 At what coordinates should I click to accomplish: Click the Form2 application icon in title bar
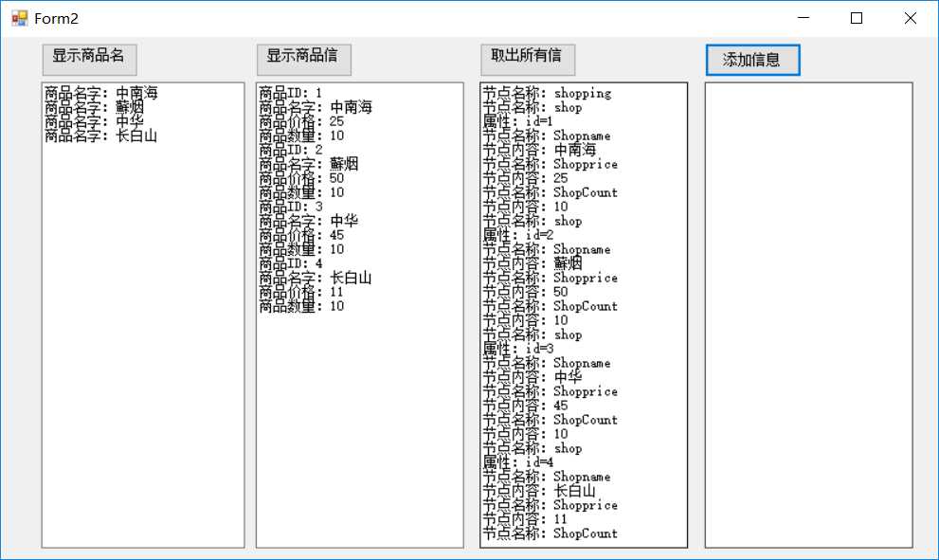click(19, 19)
